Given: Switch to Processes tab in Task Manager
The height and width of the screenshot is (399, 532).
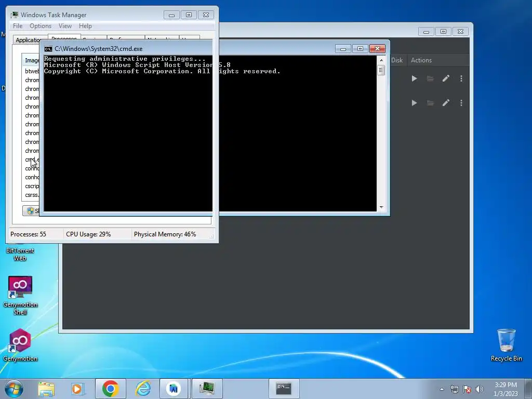Looking at the screenshot, I should point(64,37).
